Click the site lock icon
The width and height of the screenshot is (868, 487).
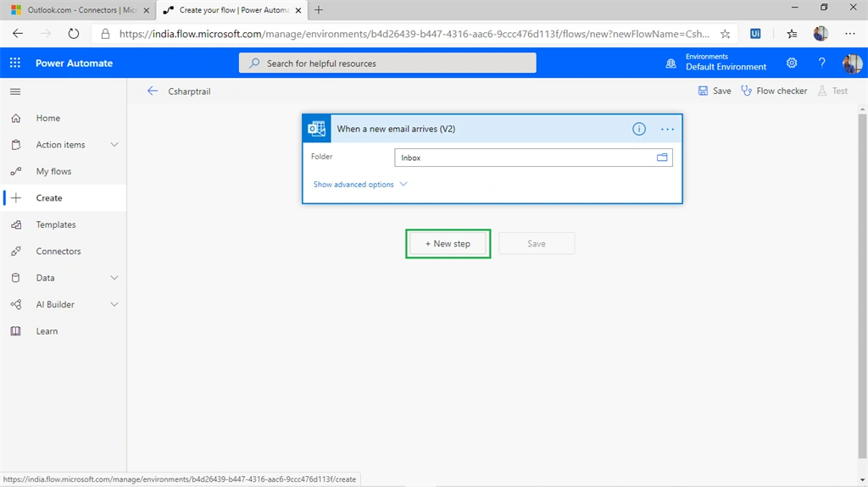tap(105, 34)
